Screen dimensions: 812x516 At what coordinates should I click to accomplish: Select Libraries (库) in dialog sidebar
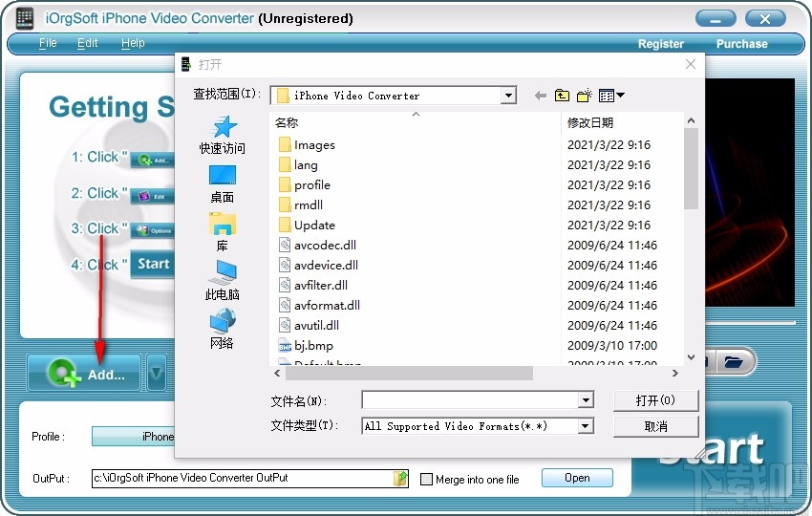click(223, 232)
